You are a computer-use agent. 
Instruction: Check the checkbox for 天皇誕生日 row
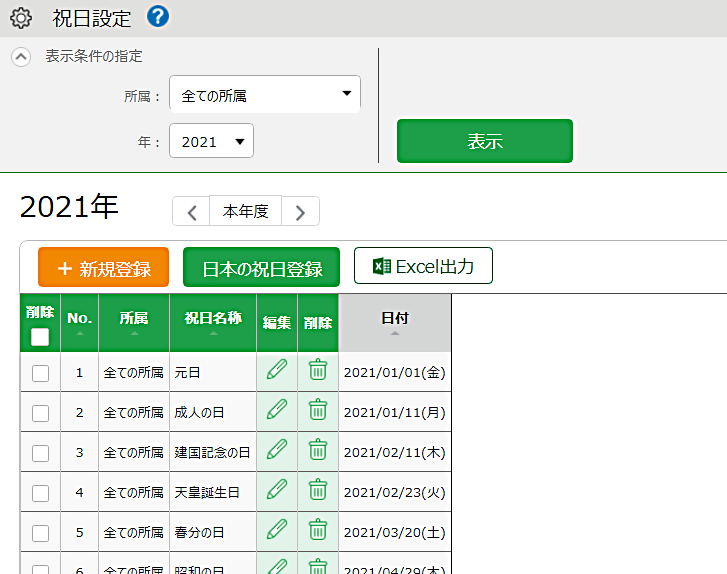[x=40, y=492]
